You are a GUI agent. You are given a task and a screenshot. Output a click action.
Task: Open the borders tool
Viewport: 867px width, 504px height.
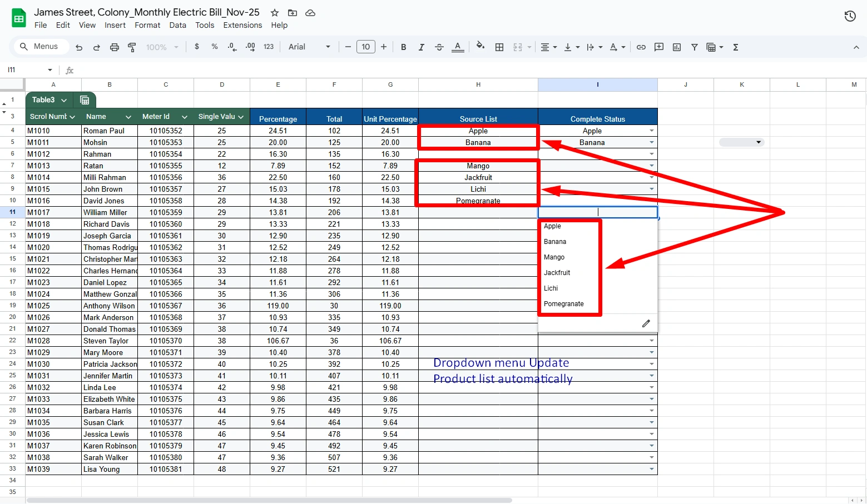pyautogui.click(x=499, y=47)
